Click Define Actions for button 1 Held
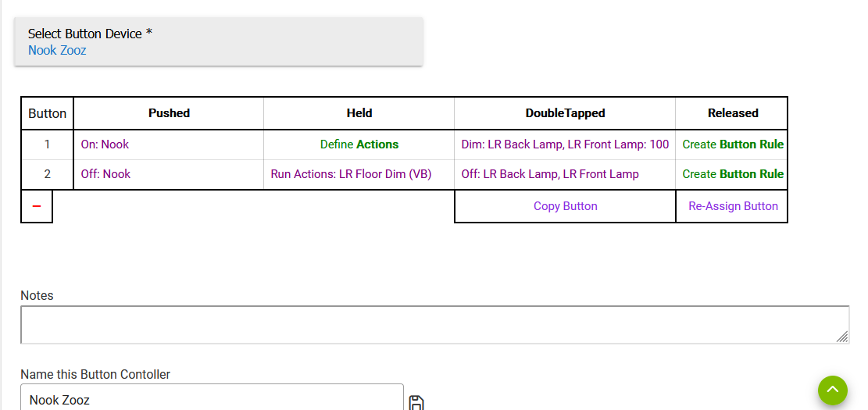The height and width of the screenshot is (410, 868). pyautogui.click(x=359, y=144)
